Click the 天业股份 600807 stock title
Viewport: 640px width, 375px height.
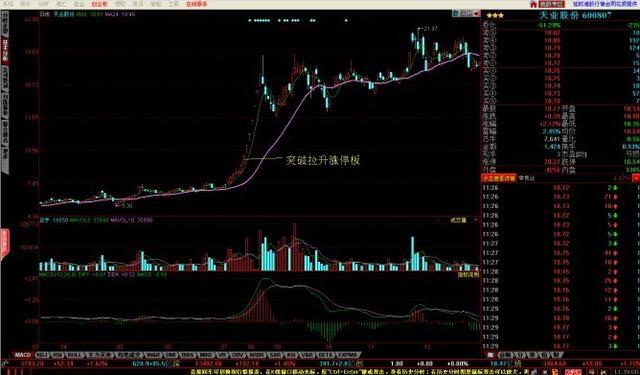click(x=575, y=16)
